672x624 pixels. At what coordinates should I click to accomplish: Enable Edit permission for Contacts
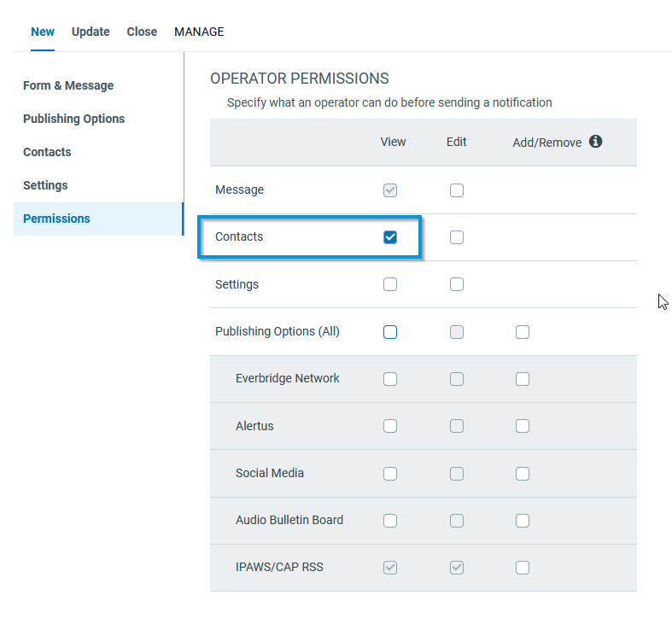click(457, 237)
